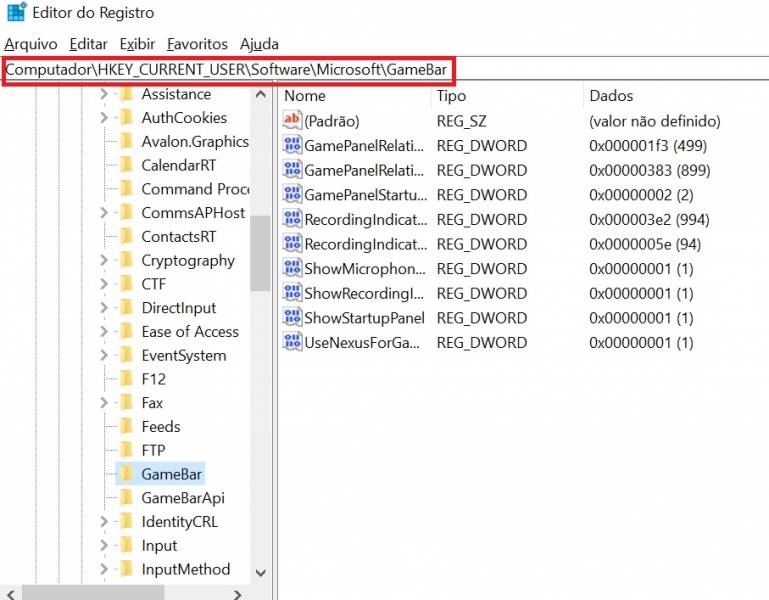Expand the EventSystem key
Image resolution: width=769 pixels, height=600 pixels.
pyautogui.click(x=103, y=355)
